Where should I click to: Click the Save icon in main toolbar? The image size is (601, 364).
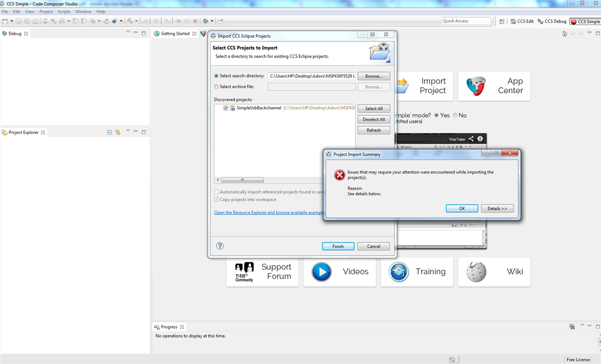(x=19, y=21)
